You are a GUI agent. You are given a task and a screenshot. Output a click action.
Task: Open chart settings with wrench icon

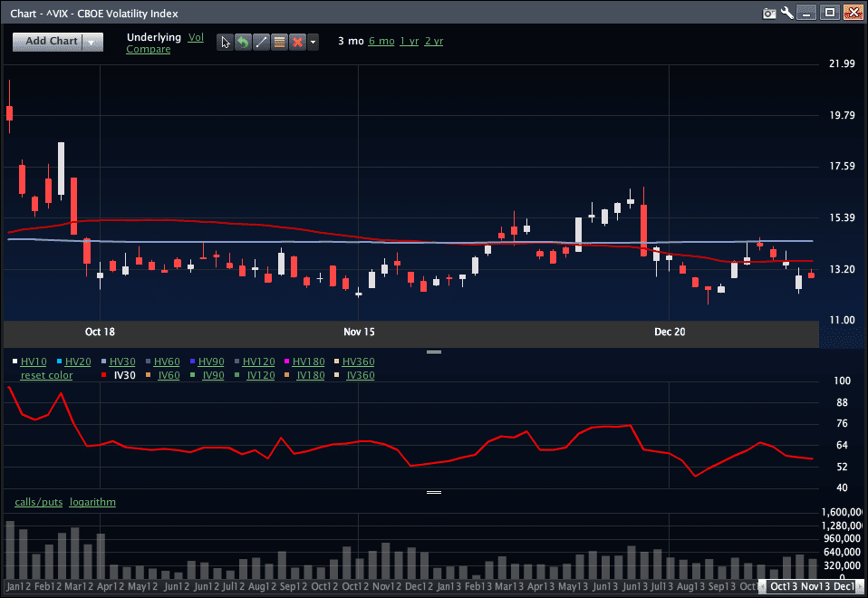coord(787,13)
